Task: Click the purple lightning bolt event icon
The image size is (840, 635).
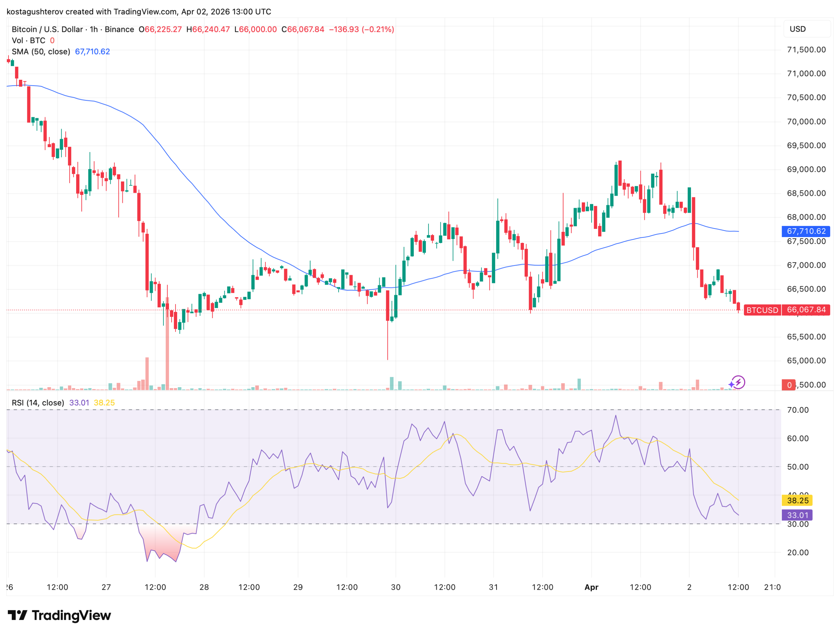Action: (738, 382)
